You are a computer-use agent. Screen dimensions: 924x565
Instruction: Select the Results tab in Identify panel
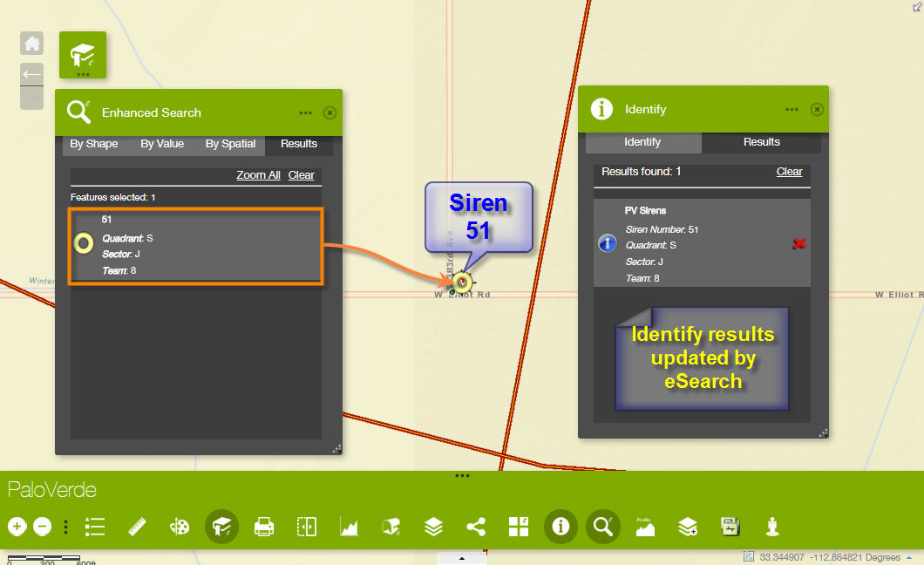[761, 142]
